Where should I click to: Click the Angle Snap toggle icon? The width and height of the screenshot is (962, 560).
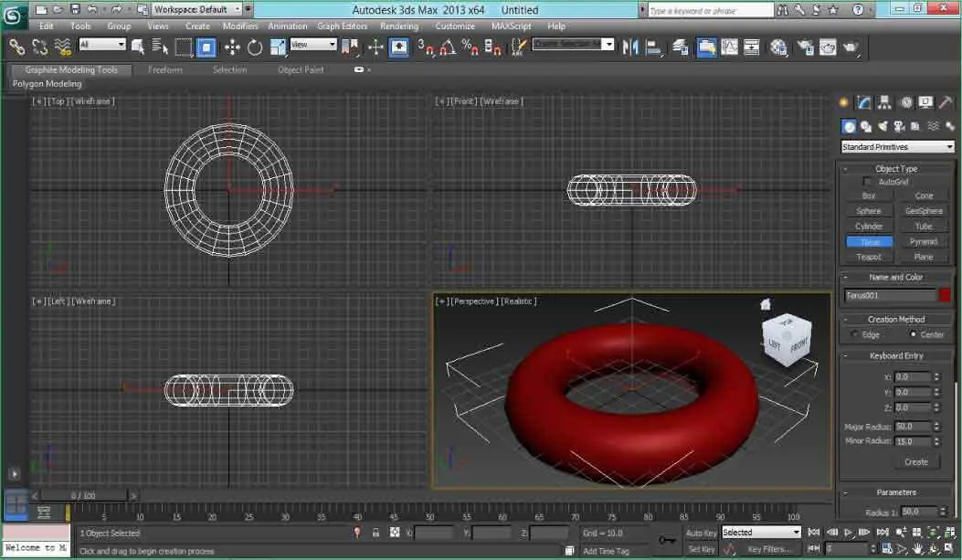click(448, 47)
